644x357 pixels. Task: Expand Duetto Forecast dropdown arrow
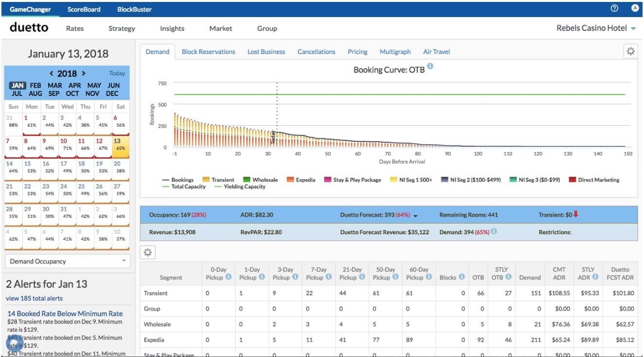click(x=416, y=215)
